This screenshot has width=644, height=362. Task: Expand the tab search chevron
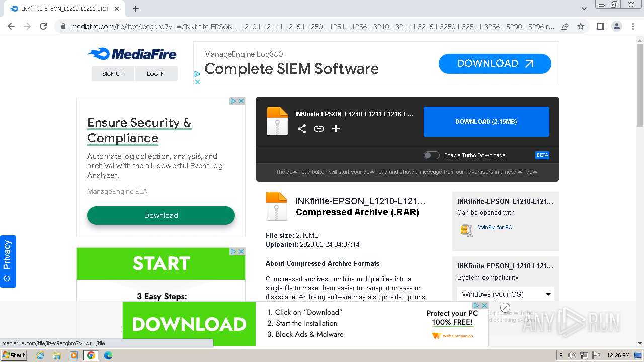[584, 9]
